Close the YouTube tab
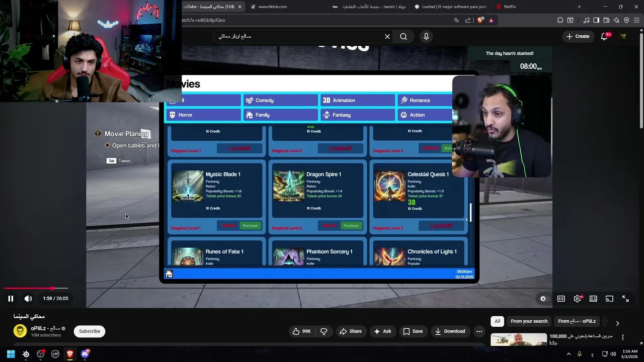 (x=240, y=7)
